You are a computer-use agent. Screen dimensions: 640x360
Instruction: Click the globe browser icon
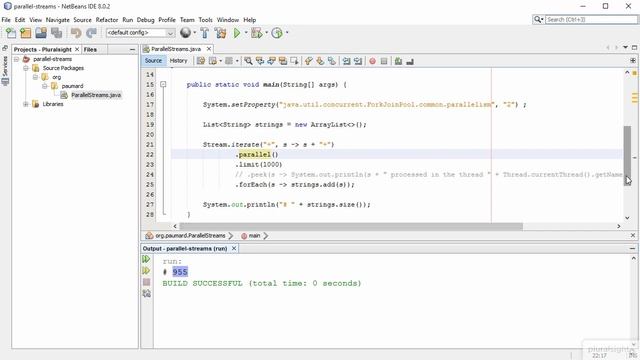tap(185, 33)
